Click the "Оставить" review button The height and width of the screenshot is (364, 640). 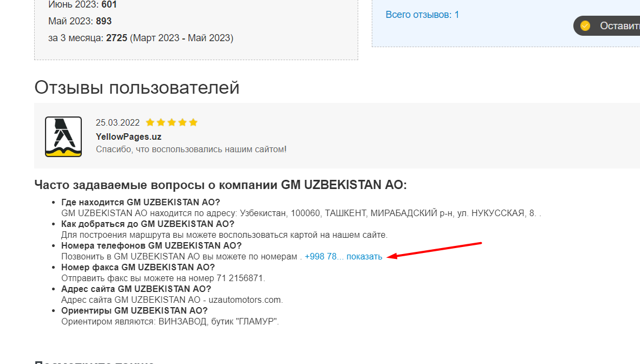point(607,25)
